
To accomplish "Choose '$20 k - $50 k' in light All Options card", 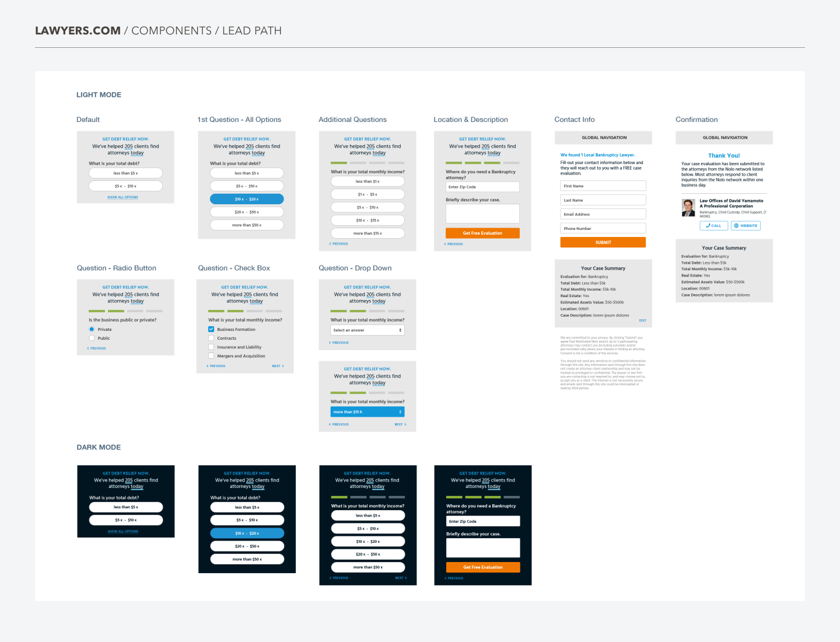I will coord(247,212).
